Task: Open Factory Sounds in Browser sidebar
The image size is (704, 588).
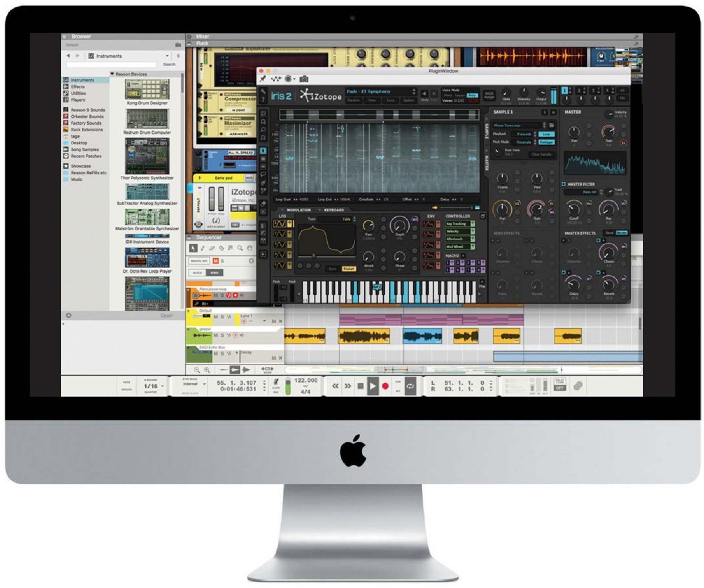Action: pyautogui.click(x=86, y=123)
